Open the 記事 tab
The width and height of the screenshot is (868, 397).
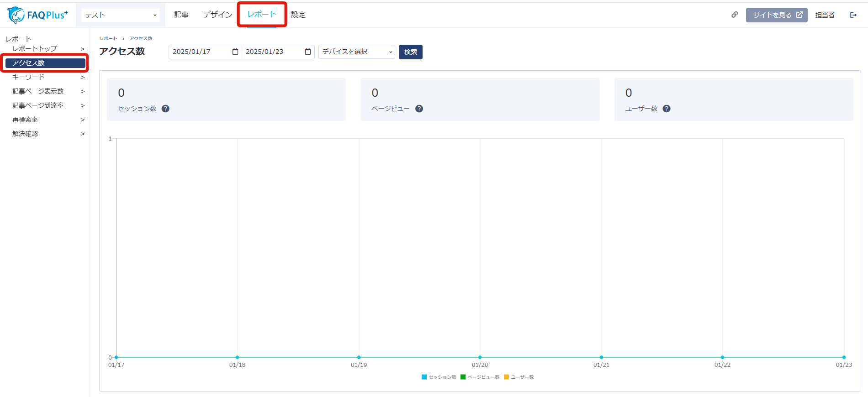click(x=181, y=15)
